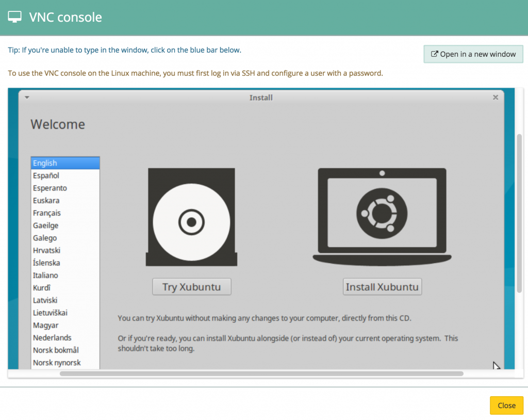Close the VNC console dialog
The image size is (528, 420).
[506, 405]
